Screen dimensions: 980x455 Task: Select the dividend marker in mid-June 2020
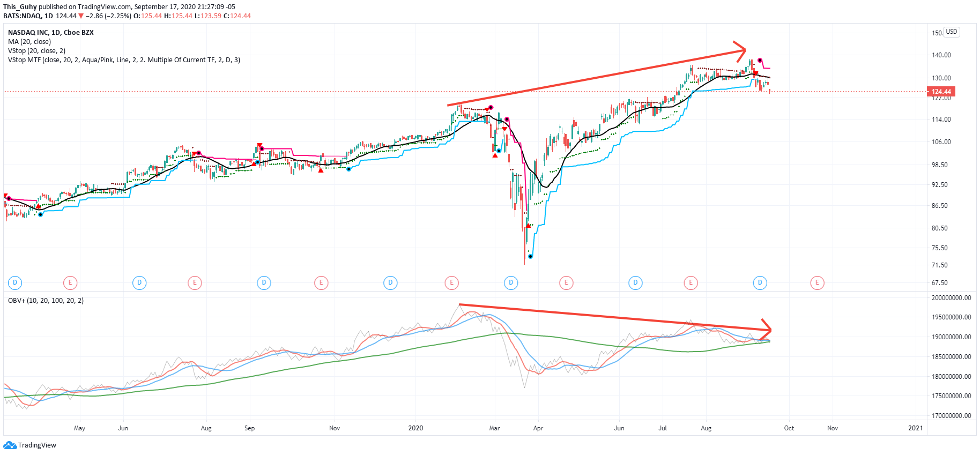pos(635,282)
